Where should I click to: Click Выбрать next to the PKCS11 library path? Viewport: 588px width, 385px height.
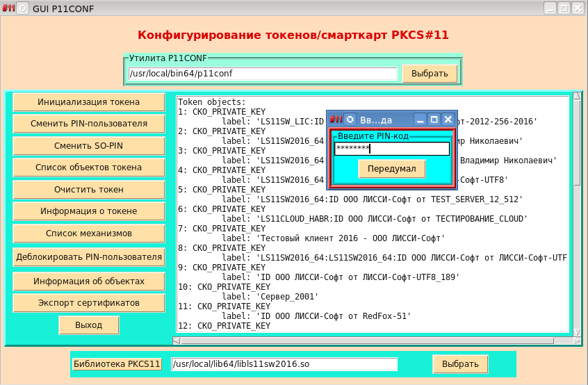pos(460,364)
